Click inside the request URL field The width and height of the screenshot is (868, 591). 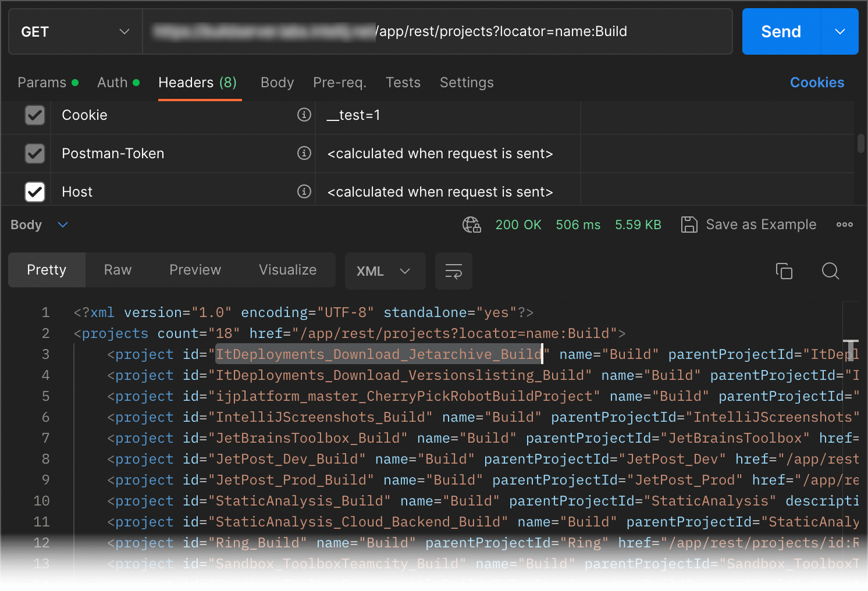point(500,32)
